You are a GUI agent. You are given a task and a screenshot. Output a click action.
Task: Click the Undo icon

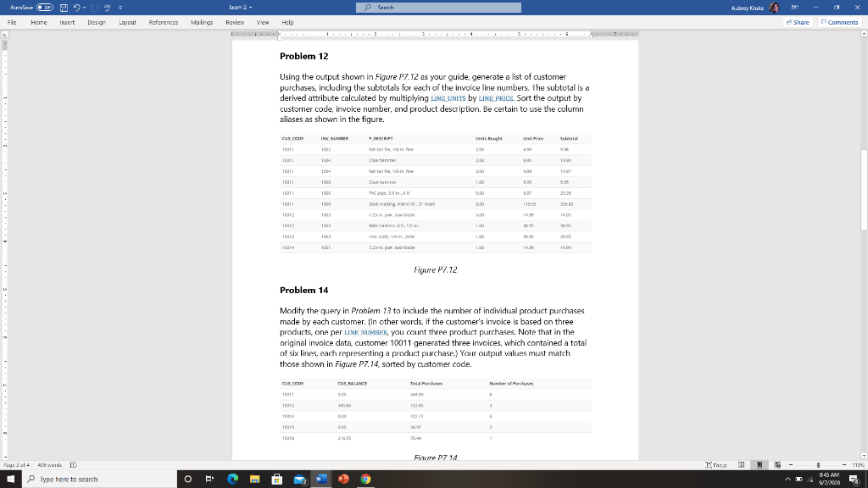click(x=77, y=7)
